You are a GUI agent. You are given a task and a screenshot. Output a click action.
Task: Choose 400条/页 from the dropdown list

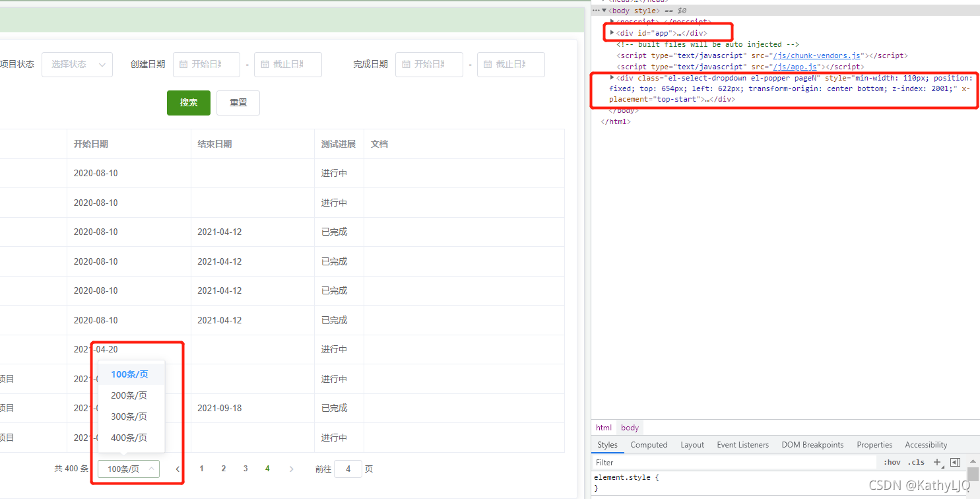[x=131, y=438]
